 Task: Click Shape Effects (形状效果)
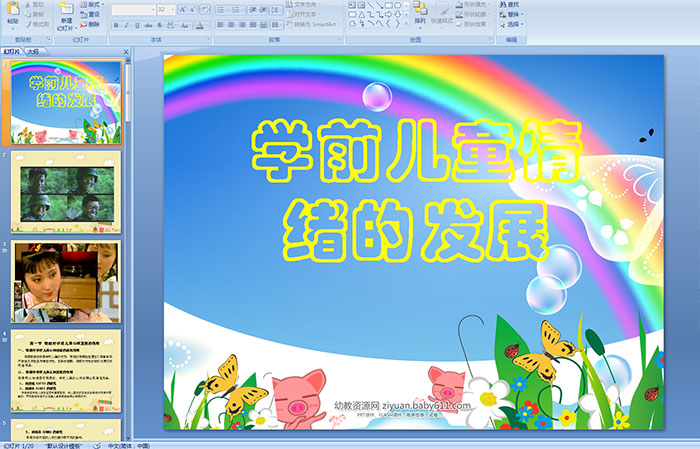[x=474, y=24]
